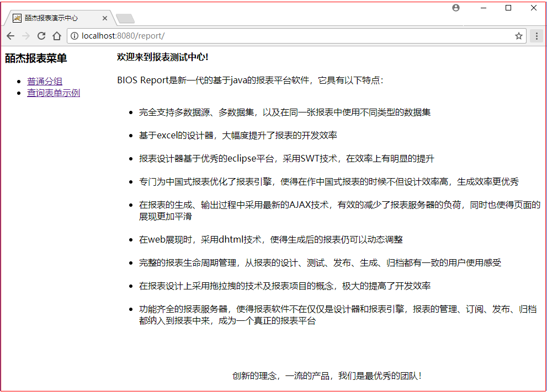547x392 pixels.
Task: Go to the Home page icon
Action: (x=56, y=36)
